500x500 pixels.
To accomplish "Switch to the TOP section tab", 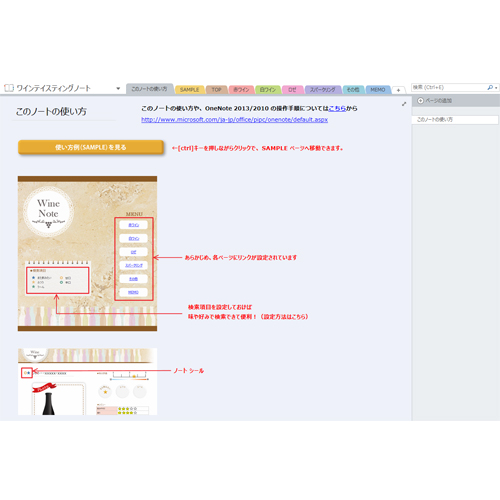I will 216,90.
